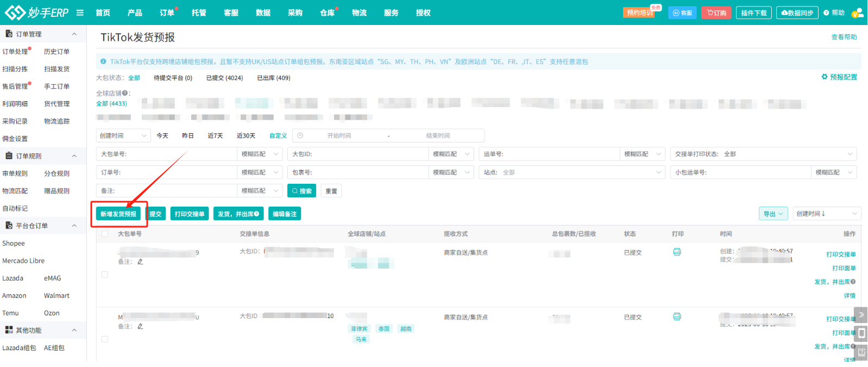Click the double-chevron floating side button
Screen dimensions: 868x367
(x=861, y=314)
